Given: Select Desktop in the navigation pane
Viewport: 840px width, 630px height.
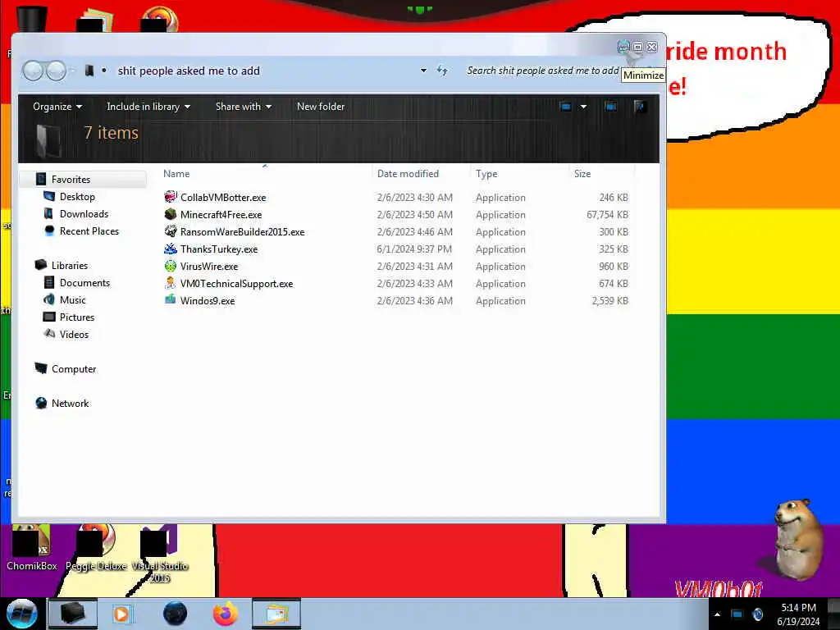Looking at the screenshot, I should click(x=77, y=197).
